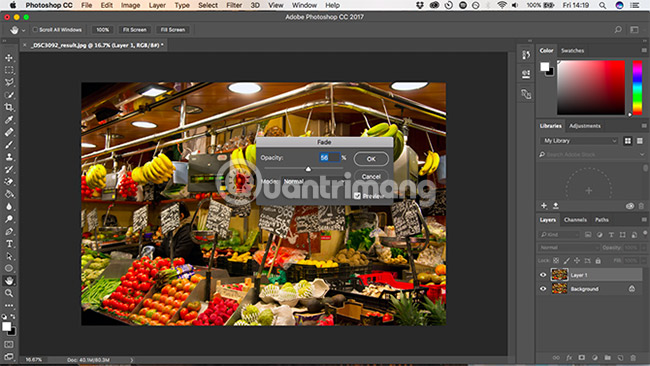Viewport: 650px width, 366px height.
Task: Select the Pen tool
Action: tap(9, 231)
